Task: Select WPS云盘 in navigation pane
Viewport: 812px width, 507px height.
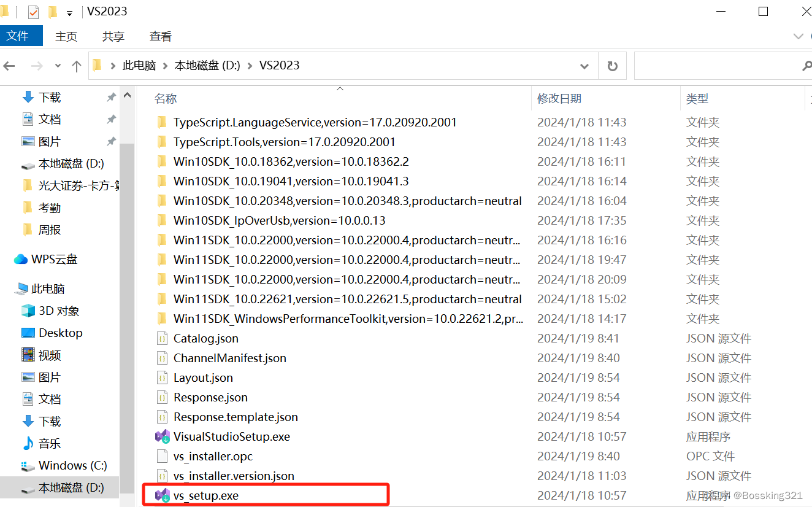Action: pos(55,259)
